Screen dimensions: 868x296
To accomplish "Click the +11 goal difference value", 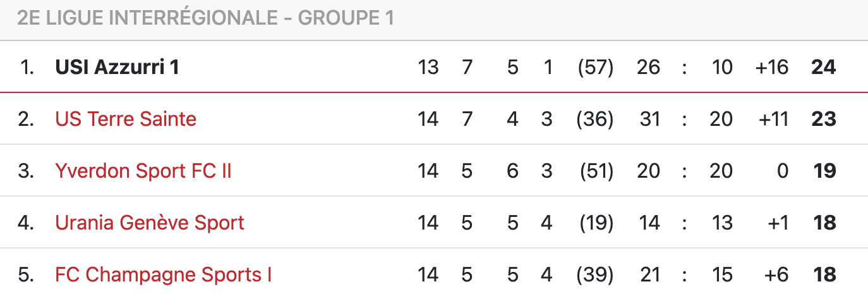I will pos(772,119).
